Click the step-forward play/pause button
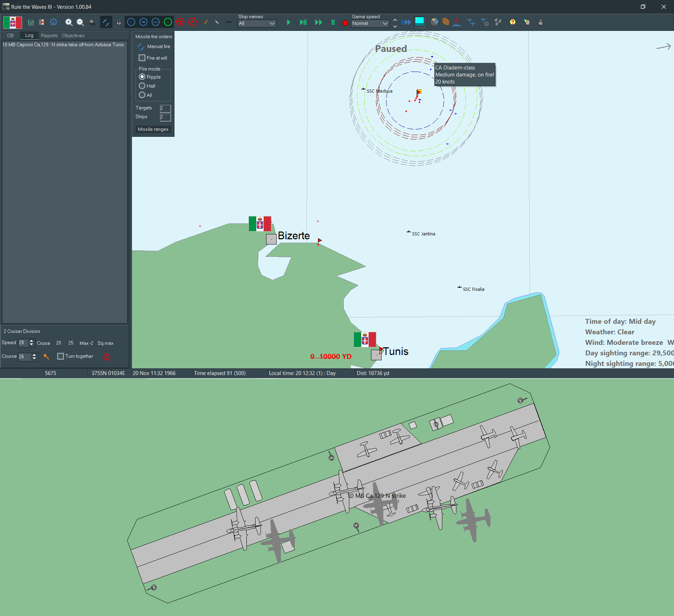Screen dimensions: 674x616 click(x=303, y=22)
